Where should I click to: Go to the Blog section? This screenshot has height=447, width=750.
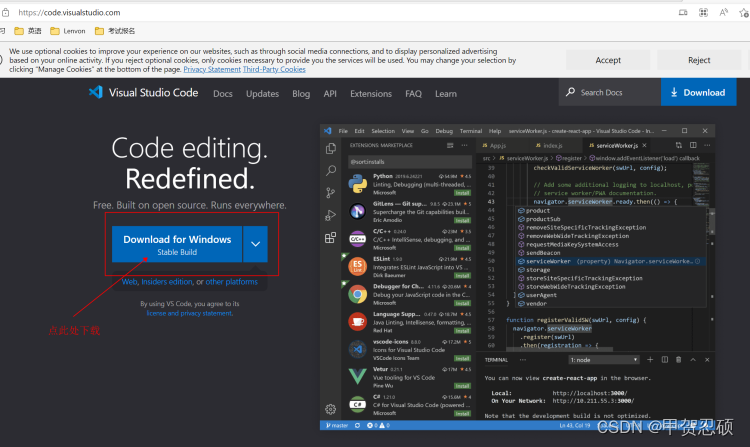click(301, 94)
